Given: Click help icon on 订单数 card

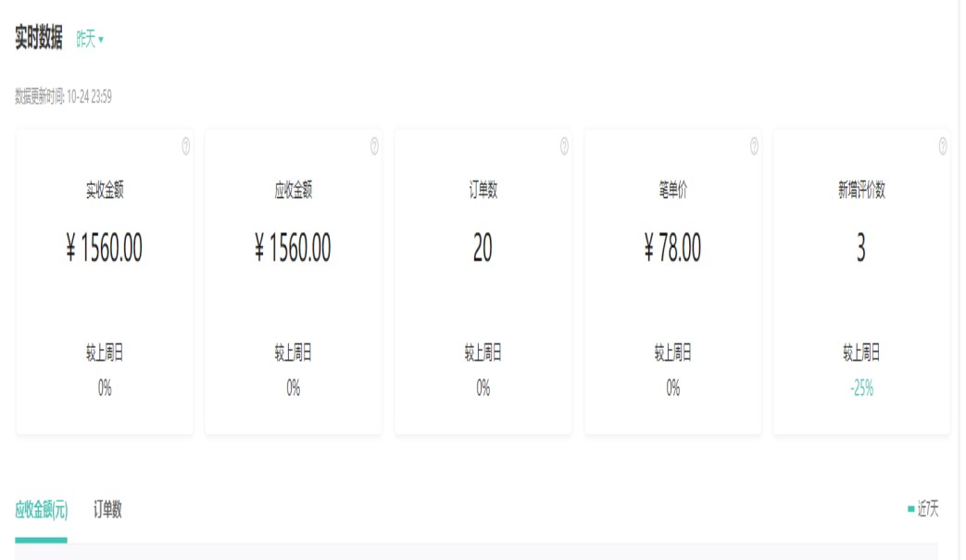Looking at the screenshot, I should click(564, 145).
